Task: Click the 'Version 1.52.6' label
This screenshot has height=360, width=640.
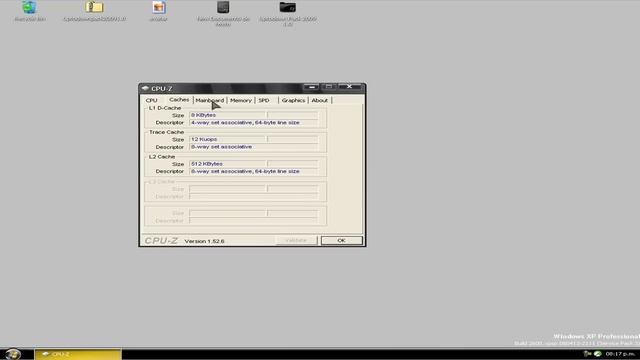Action: point(204,241)
